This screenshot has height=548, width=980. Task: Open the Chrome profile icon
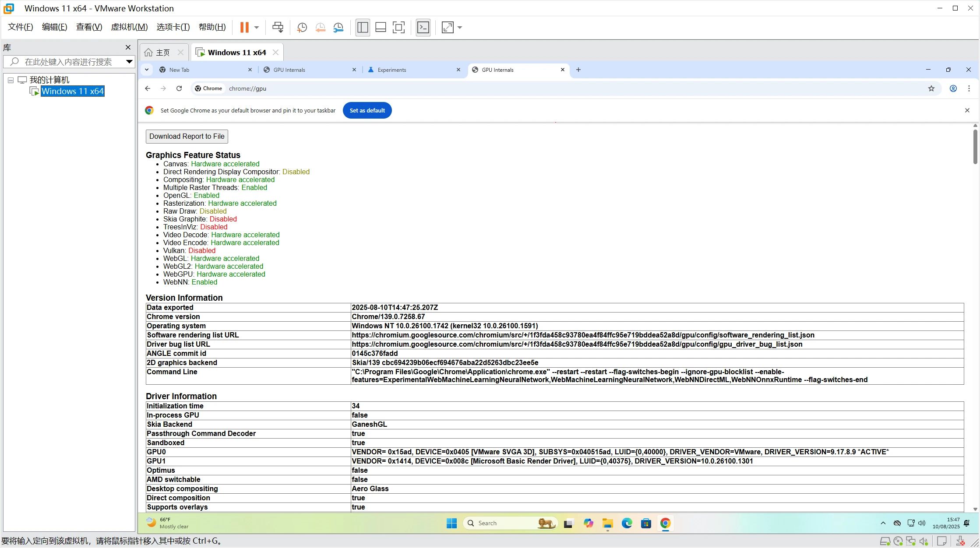click(x=953, y=88)
